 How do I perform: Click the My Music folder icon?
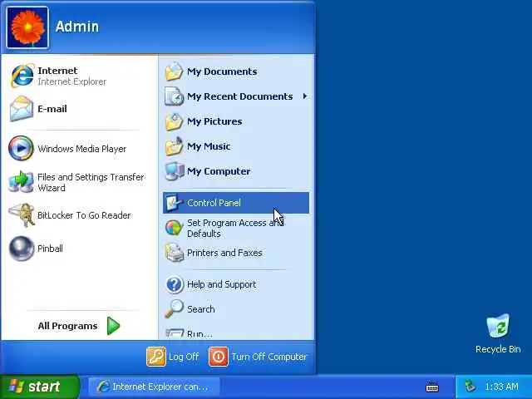click(175, 146)
